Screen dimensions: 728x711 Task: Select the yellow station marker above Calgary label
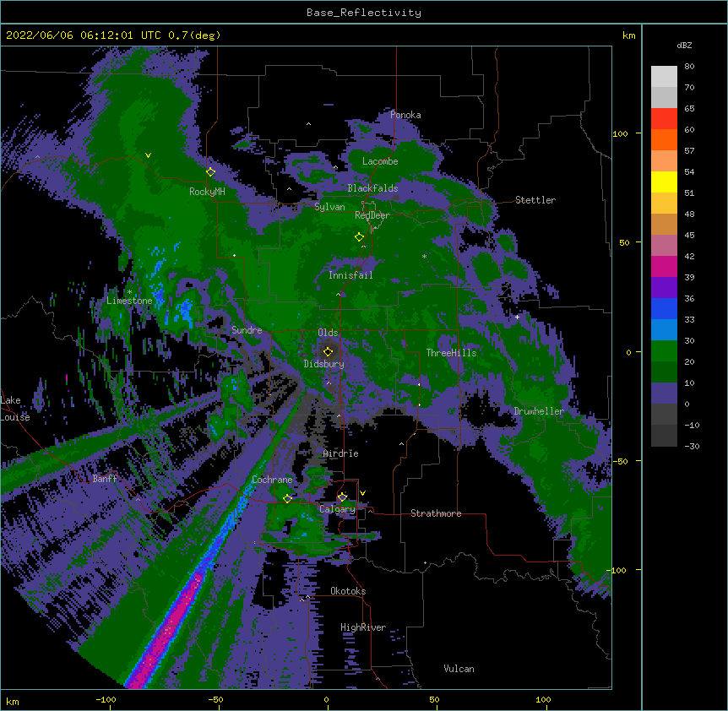point(342,497)
